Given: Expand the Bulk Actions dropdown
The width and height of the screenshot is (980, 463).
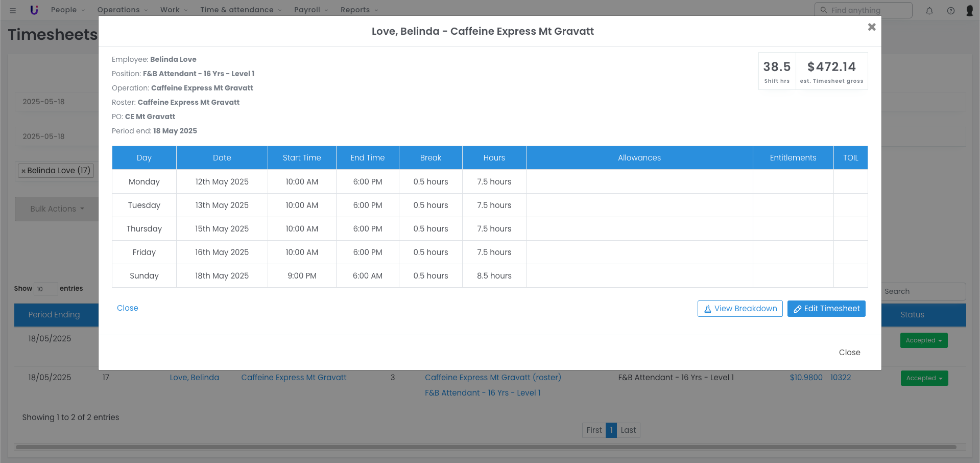Looking at the screenshot, I should [x=57, y=209].
